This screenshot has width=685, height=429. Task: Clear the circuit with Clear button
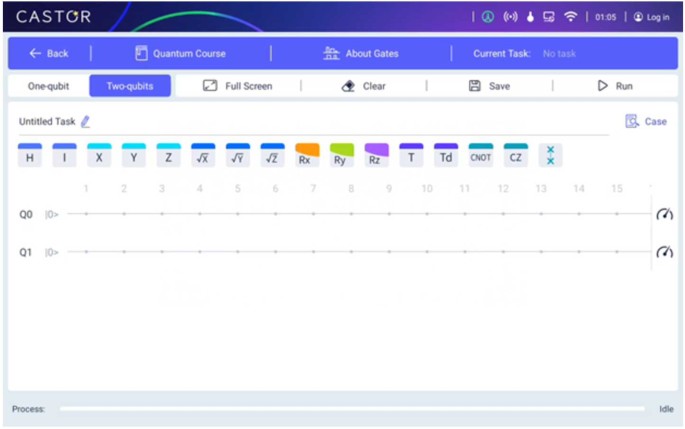click(364, 86)
